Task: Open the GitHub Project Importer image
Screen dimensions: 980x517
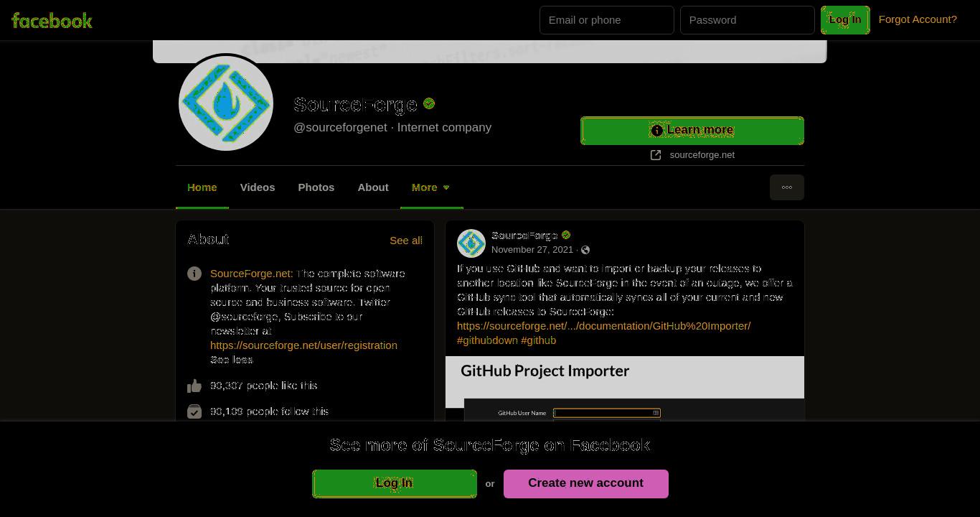Action: [625, 388]
